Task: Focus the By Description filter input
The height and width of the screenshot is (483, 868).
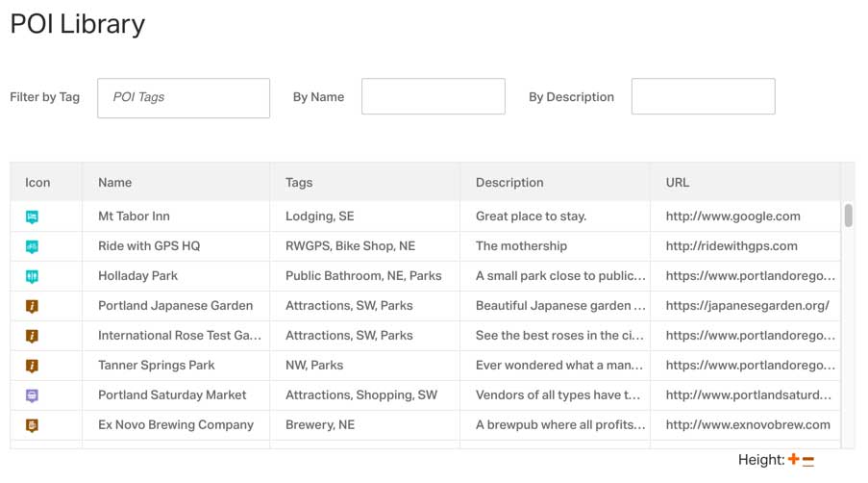Action: click(x=703, y=96)
